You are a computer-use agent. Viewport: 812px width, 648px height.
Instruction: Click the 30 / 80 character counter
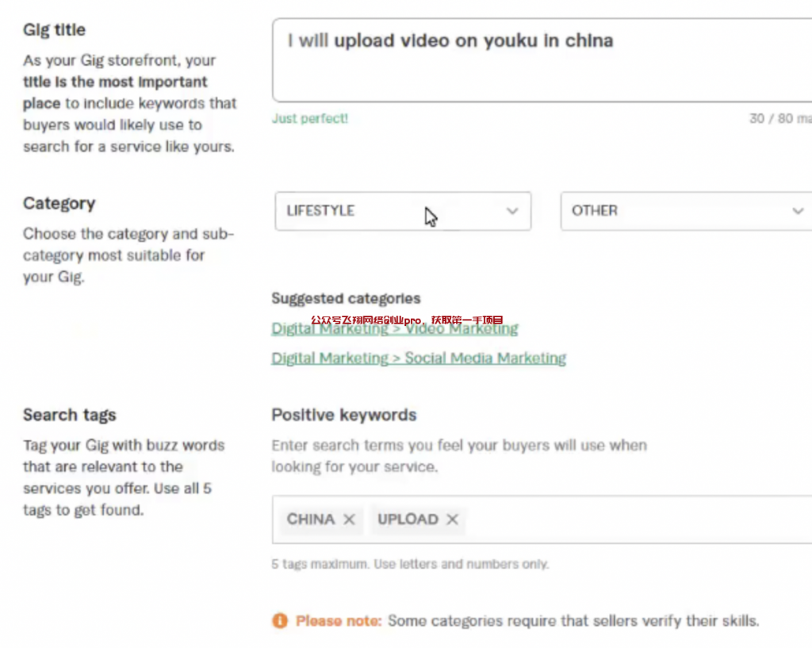coord(779,119)
